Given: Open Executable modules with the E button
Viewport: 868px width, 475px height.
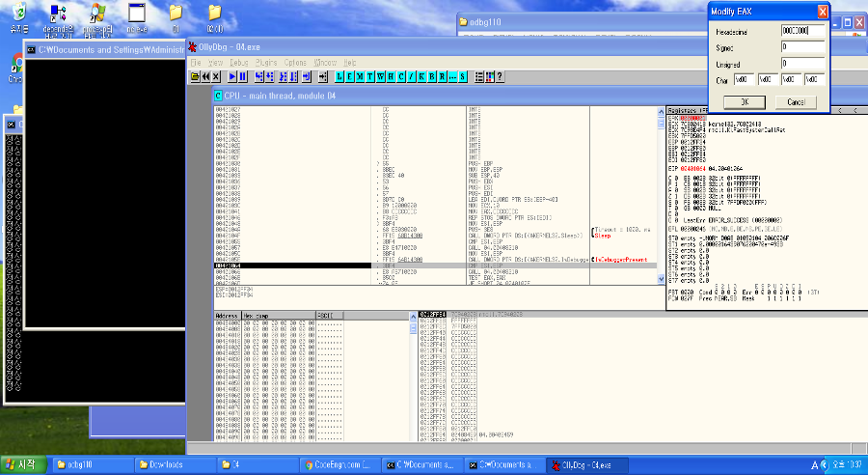Looking at the screenshot, I should tap(350, 76).
